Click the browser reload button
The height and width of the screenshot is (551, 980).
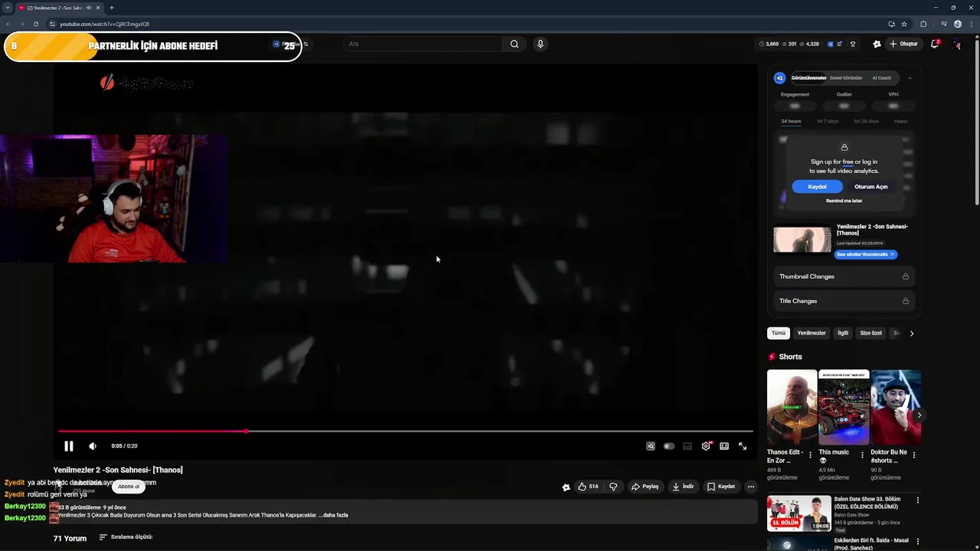click(x=35, y=24)
